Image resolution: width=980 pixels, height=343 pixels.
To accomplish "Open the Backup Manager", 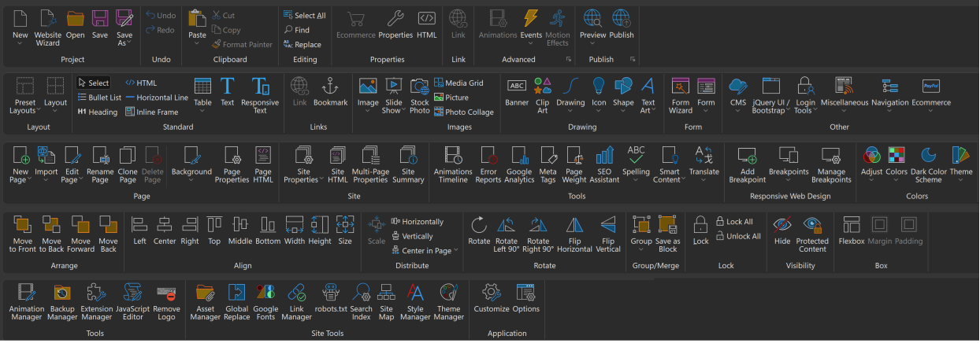I will tap(62, 301).
